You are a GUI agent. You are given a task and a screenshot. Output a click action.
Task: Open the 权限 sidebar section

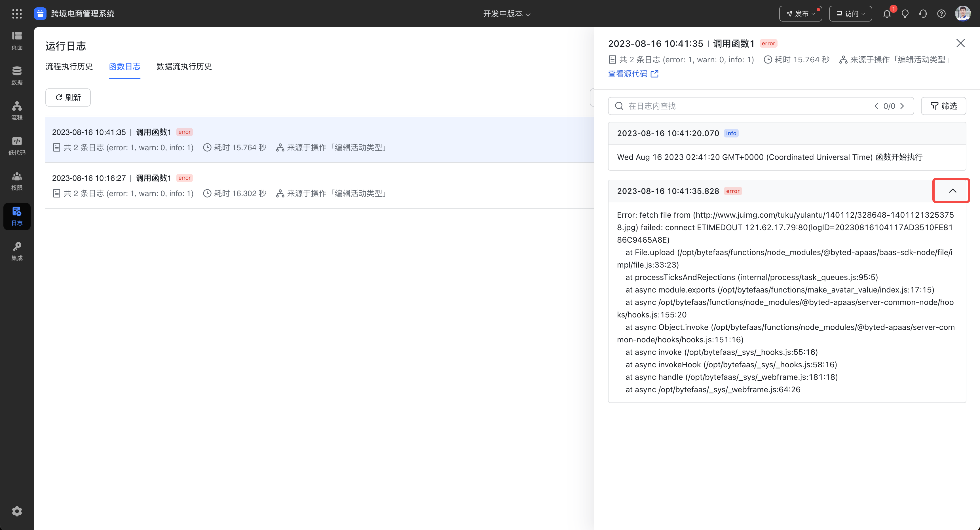point(17,181)
